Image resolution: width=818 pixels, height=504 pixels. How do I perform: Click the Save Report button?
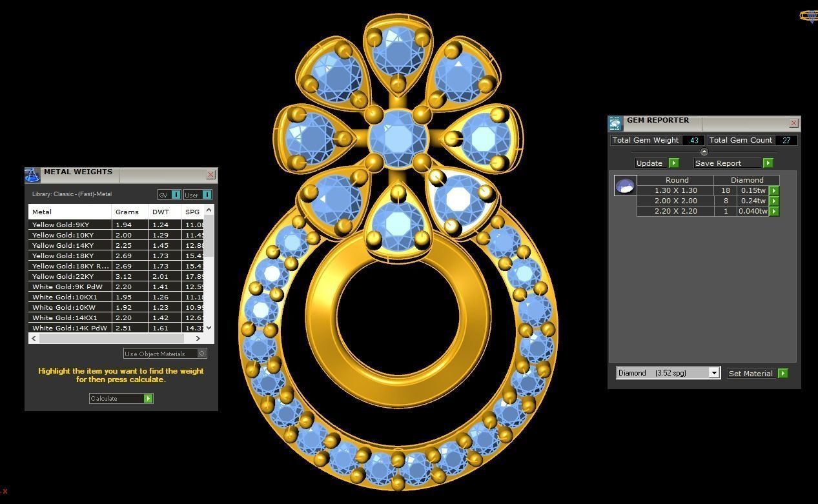coord(733,163)
